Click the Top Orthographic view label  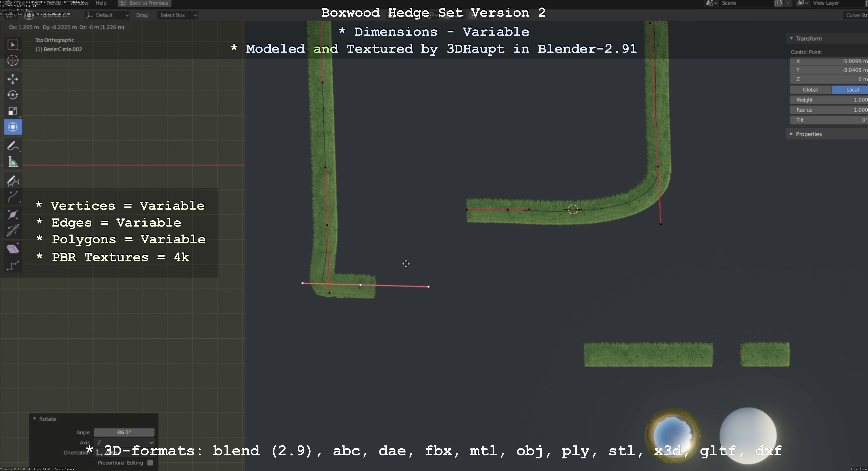coord(55,40)
